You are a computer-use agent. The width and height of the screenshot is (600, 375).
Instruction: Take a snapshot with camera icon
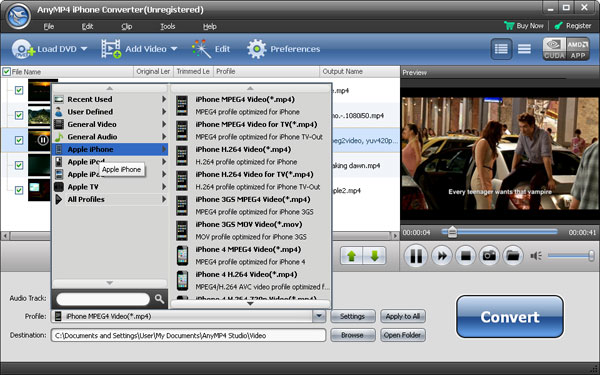click(x=489, y=256)
